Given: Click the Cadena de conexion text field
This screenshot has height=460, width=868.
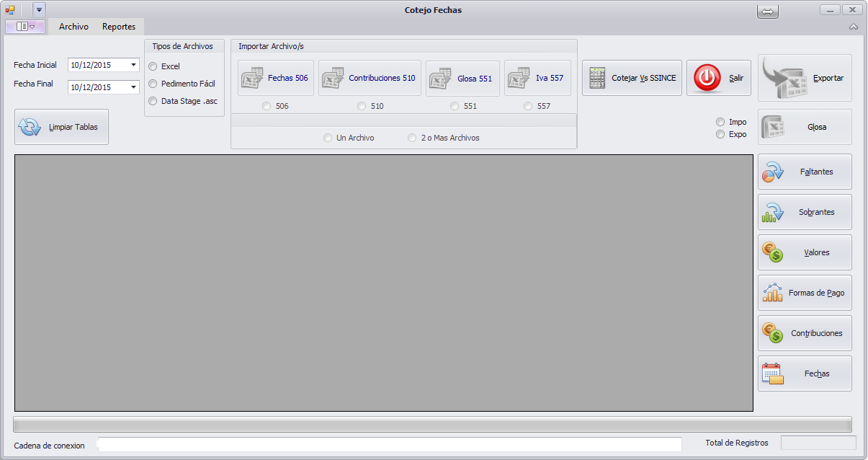Looking at the screenshot, I should point(389,445).
